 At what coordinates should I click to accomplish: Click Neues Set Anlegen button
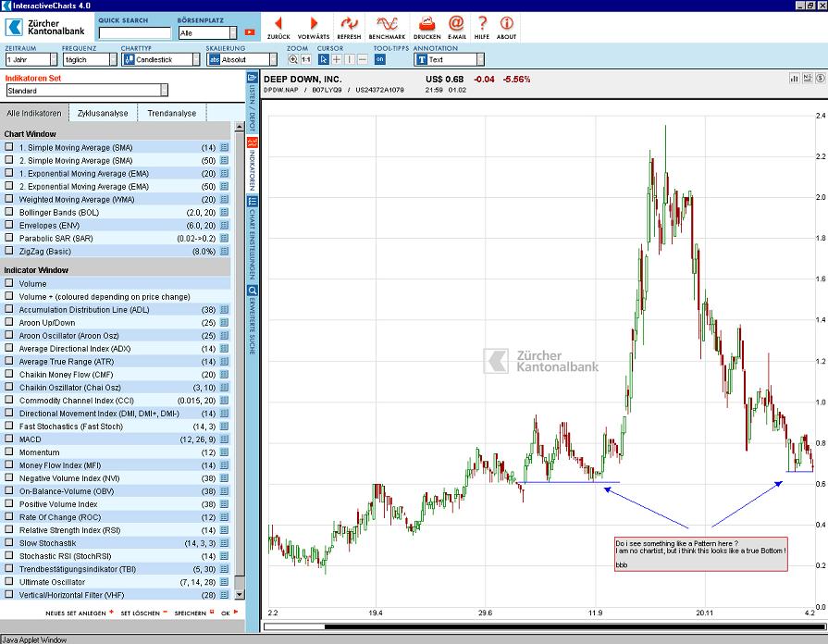click(80, 613)
